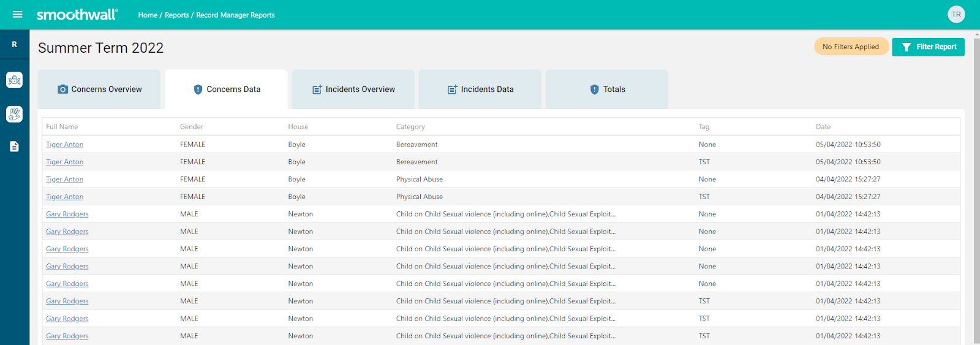Click the TR user avatar

pyautogui.click(x=956, y=15)
